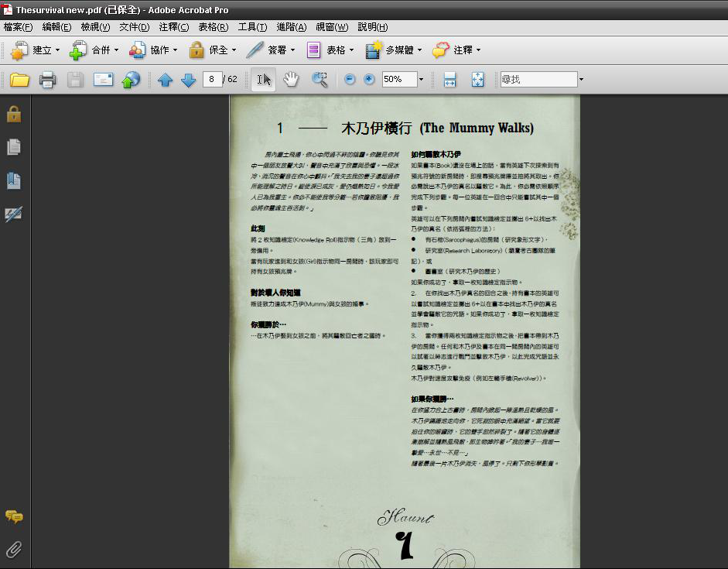Open the signatures panel in sidebar

14,214
